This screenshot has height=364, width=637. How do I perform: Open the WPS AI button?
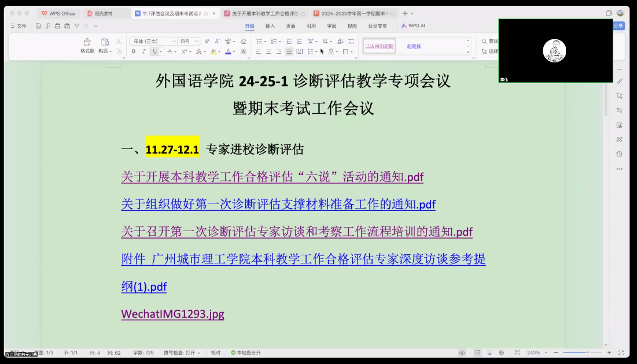413,25
